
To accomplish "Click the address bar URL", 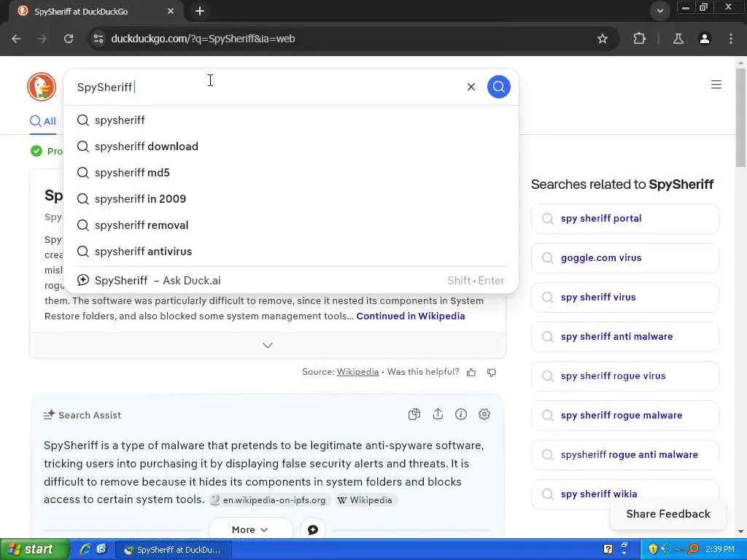I will pyautogui.click(x=203, y=39).
